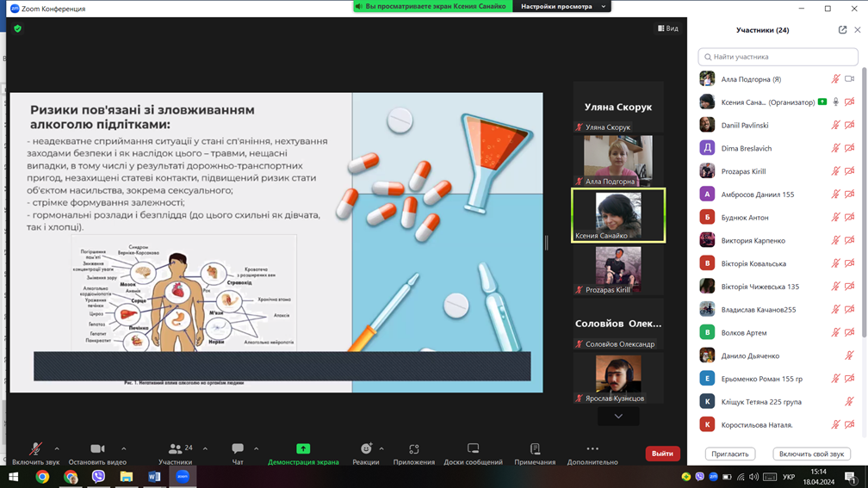
Task: Click muted mic icon for Prozapas Kirill row
Action: [835, 171]
